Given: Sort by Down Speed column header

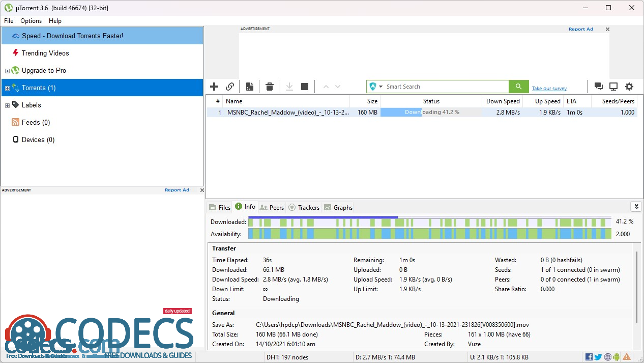Looking at the screenshot, I should coord(502,101).
